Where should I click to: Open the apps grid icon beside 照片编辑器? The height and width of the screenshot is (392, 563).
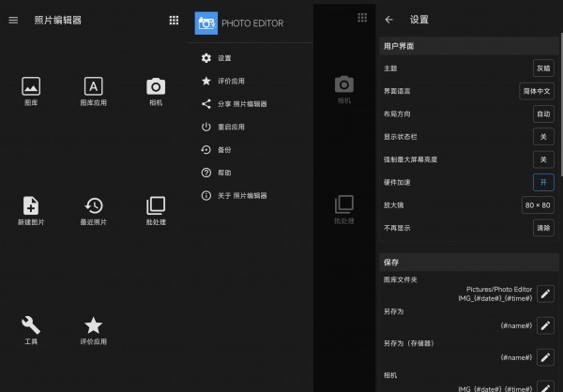[174, 20]
